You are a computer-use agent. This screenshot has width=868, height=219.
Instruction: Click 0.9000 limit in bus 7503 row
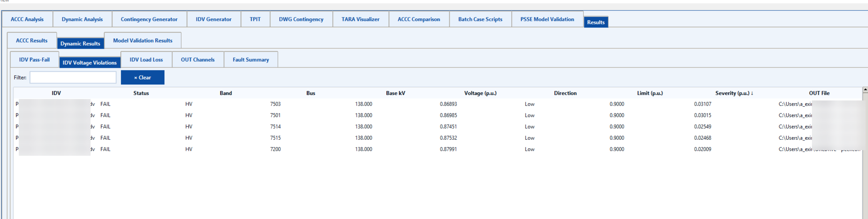[x=617, y=104]
